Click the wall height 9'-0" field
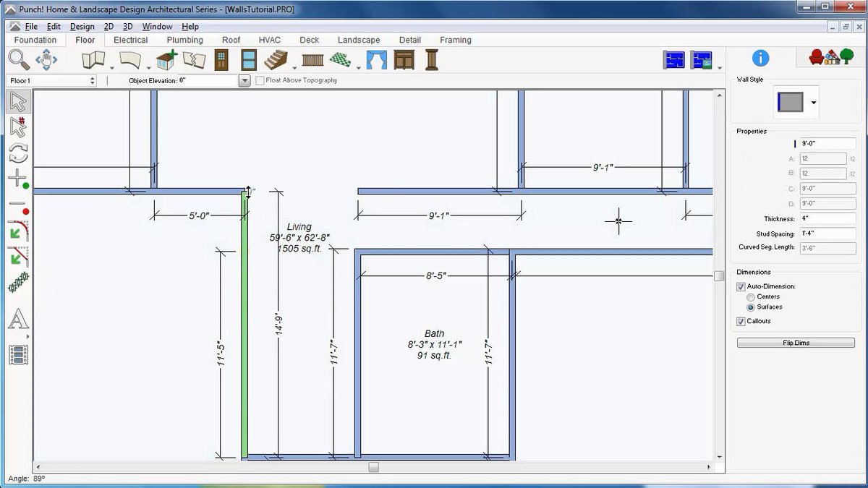Viewport: 868px width, 488px height. (x=827, y=144)
